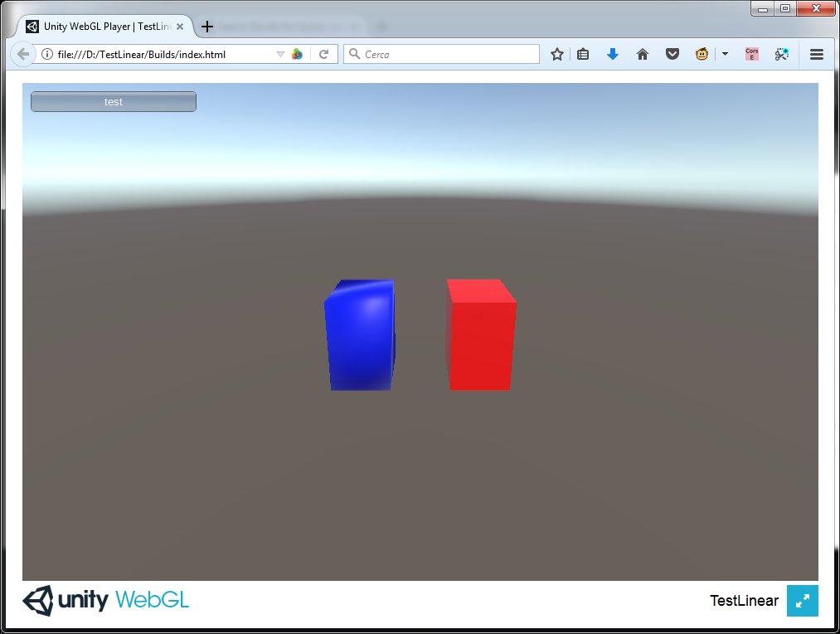Click the CORS Everywhere extension icon

(x=751, y=53)
